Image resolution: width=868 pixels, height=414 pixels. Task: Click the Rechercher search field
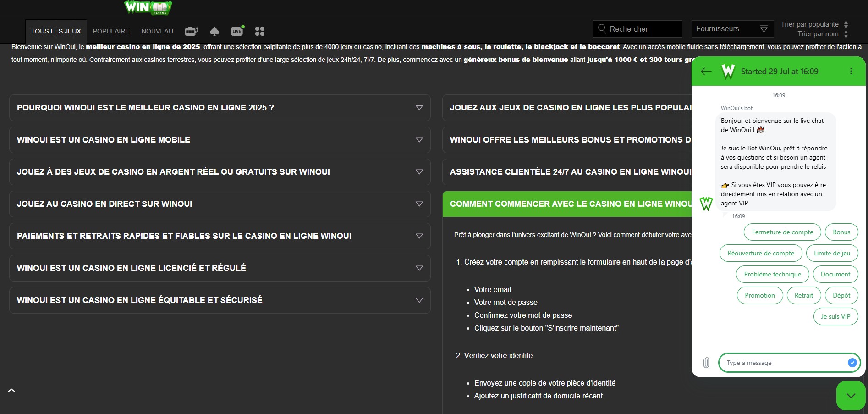click(637, 29)
